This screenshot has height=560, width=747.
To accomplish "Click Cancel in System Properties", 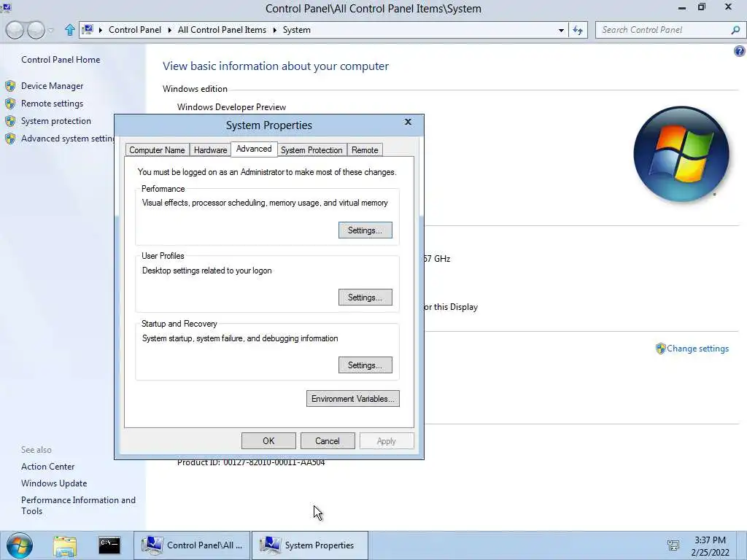I will click(x=328, y=441).
